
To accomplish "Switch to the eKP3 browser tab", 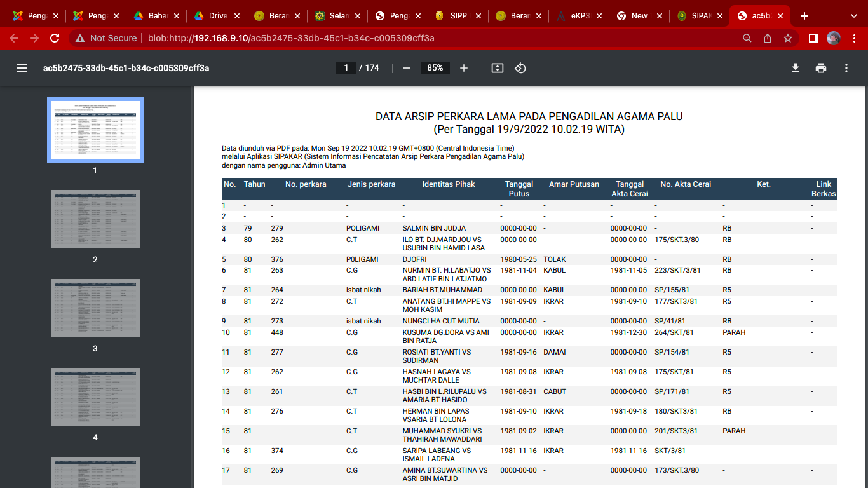I will click(x=576, y=16).
